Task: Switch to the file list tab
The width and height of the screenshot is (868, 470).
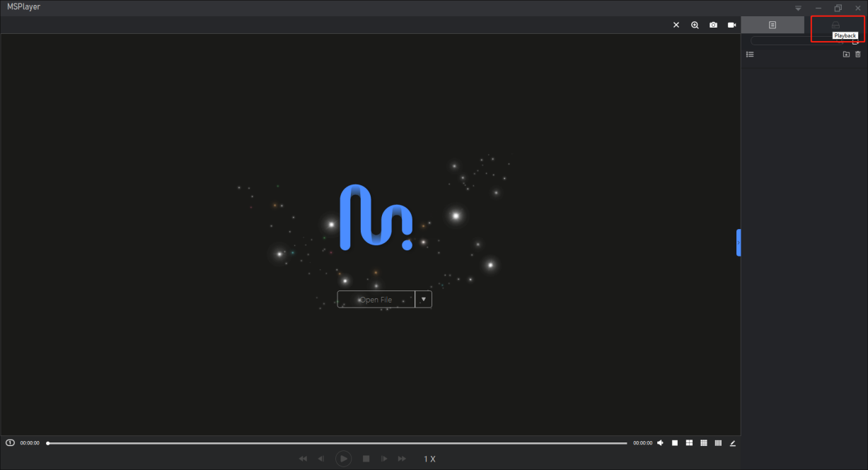Action: [x=772, y=25]
